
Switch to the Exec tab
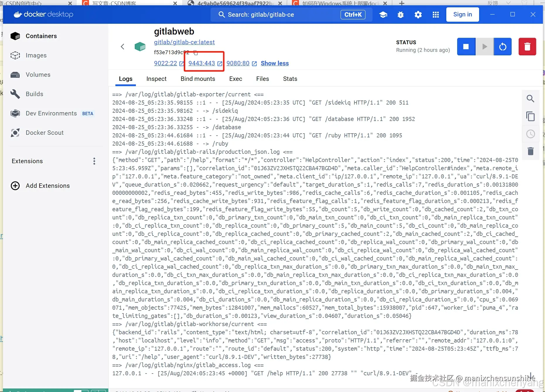(236, 79)
